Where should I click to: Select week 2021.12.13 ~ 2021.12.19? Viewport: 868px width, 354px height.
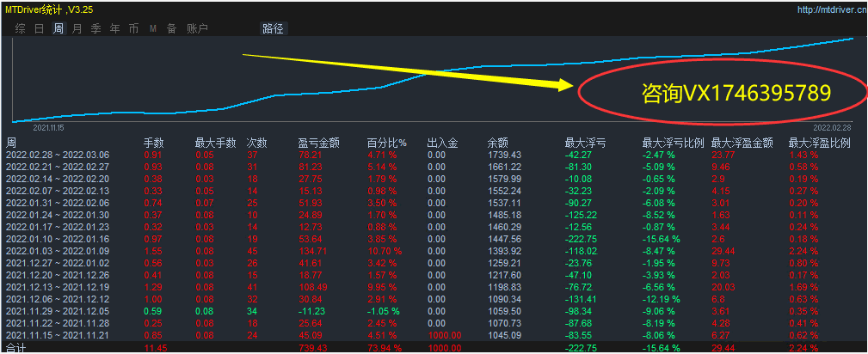(59, 287)
